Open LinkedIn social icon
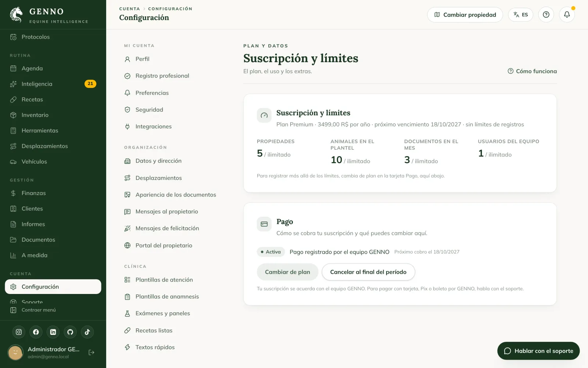The height and width of the screenshot is (368, 588). pyautogui.click(x=53, y=332)
